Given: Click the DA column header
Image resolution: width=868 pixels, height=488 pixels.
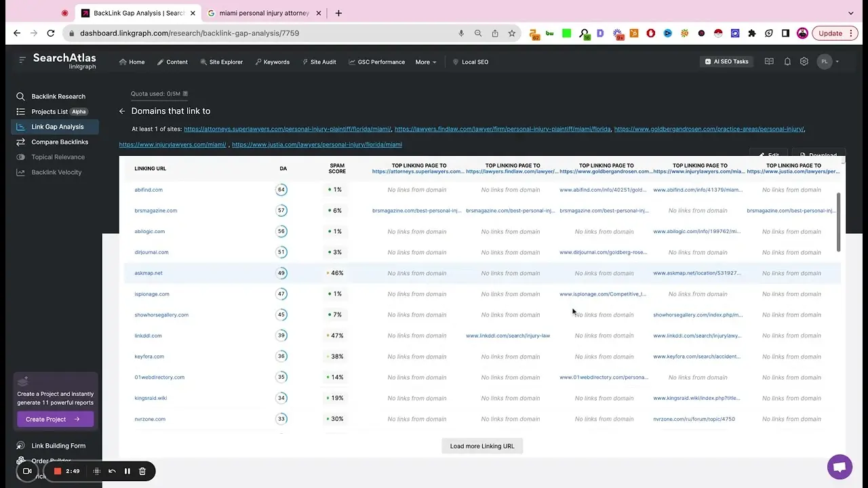Looking at the screenshot, I should (x=283, y=169).
